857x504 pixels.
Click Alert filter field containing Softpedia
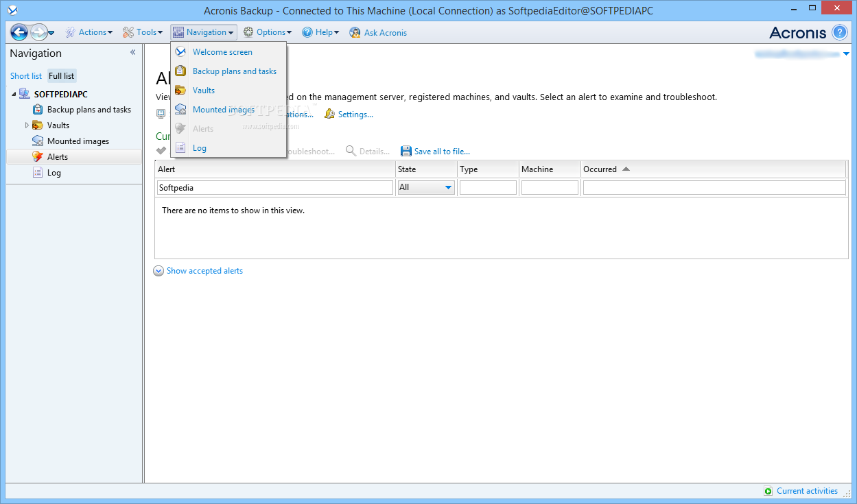point(275,187)
